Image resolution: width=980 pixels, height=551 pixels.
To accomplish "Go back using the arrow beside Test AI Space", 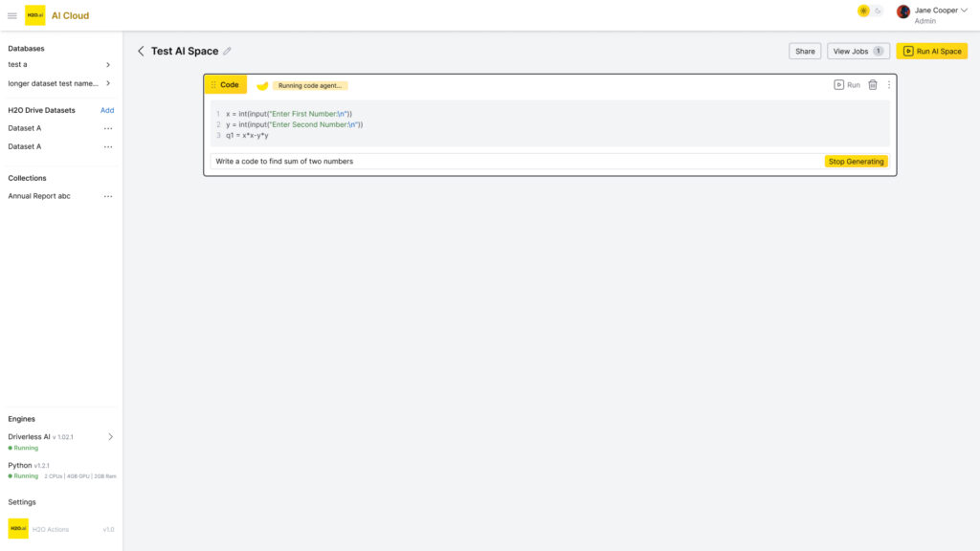I will (141, 52).
